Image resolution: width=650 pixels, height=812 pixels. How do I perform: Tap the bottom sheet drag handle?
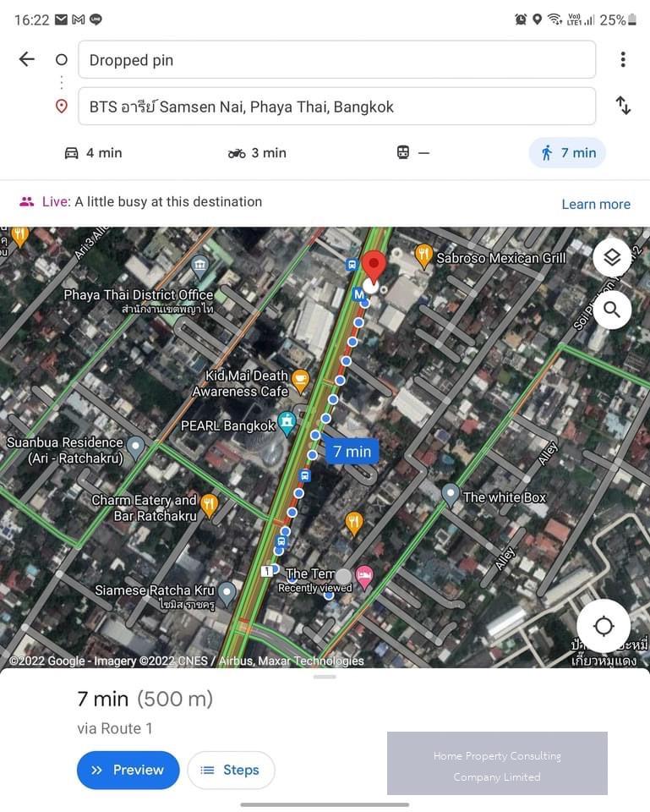(x=325, y=677)
